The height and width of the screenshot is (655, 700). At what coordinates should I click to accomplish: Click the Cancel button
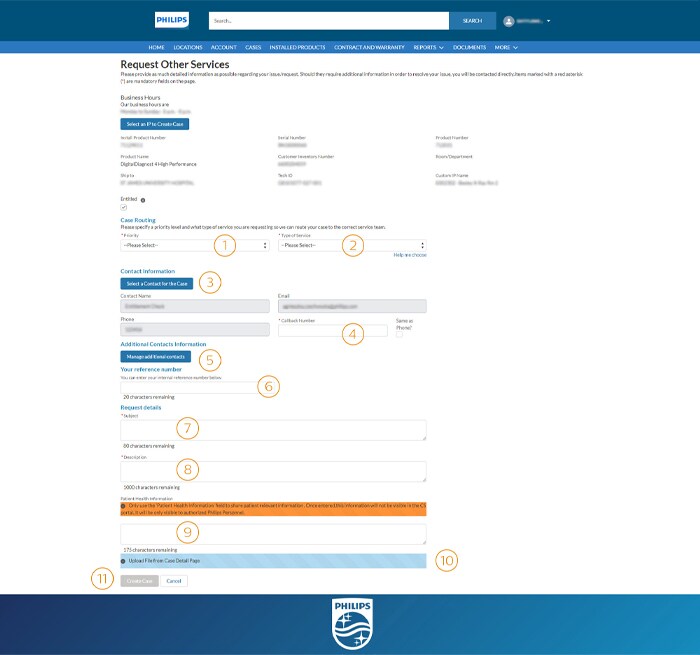174,581
